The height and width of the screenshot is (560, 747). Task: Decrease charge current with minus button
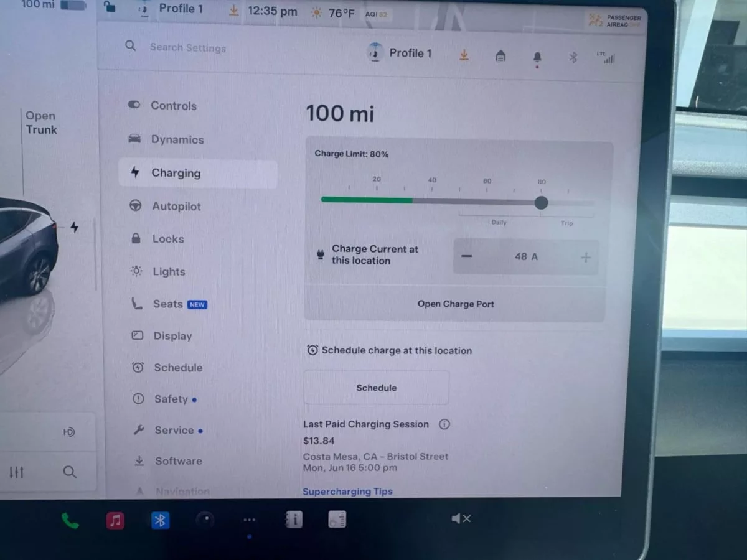pos(467,256)
